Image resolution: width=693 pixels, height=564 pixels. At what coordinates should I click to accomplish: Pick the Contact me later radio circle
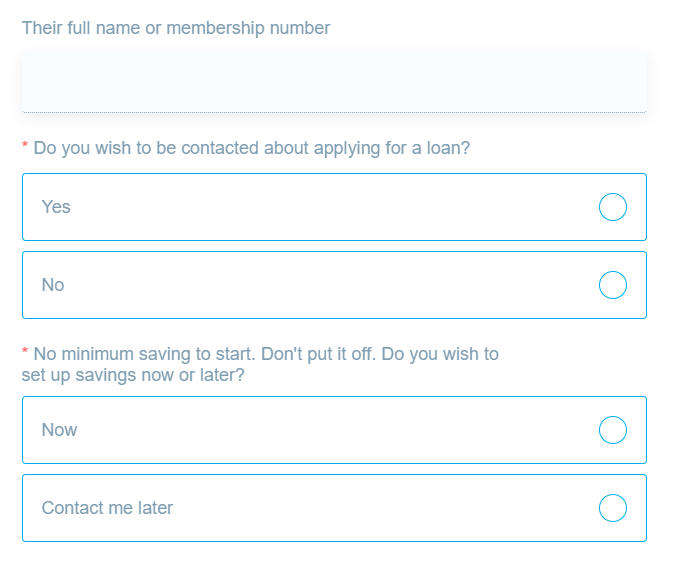pos(613,508)
